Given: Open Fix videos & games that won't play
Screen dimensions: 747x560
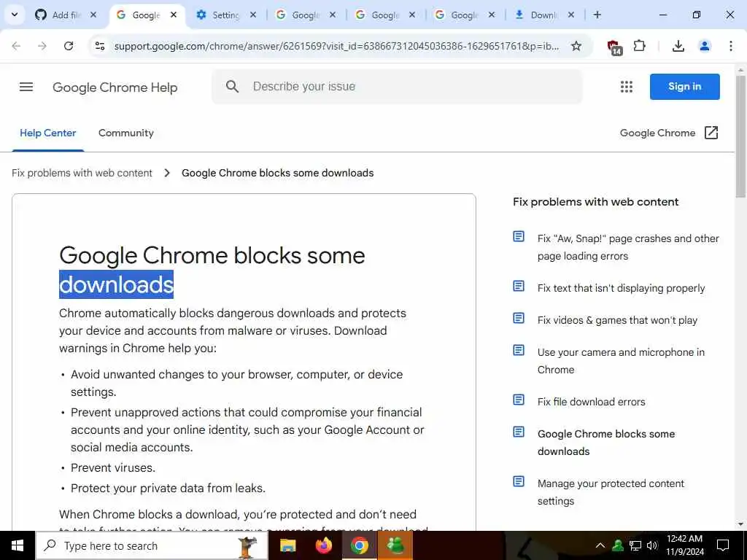Looking at the screenshot, I should tap(617, 320).
